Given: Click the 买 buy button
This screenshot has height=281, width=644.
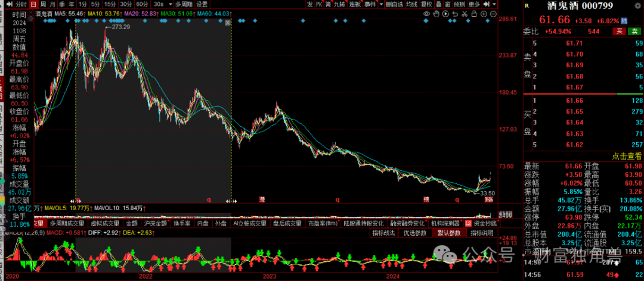Looking at the screenshot, I should point(620,31).
